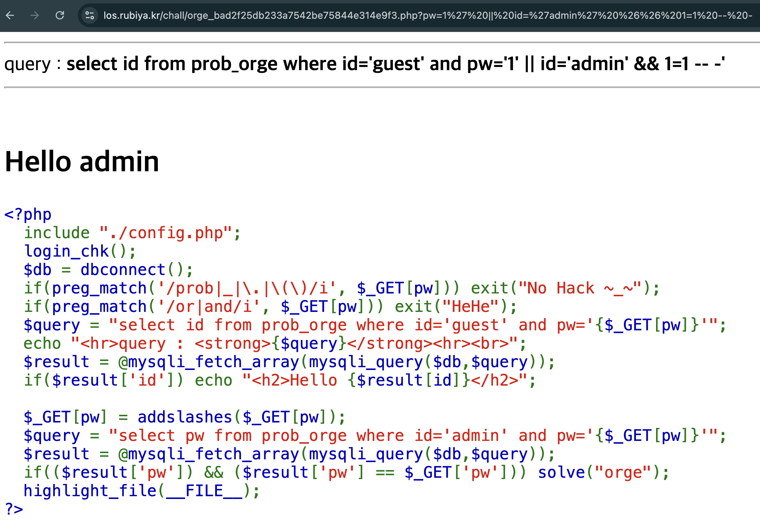Click the "id='admin'" query assignment line
This screenshot has height=532, width=760.
point(375,435)
